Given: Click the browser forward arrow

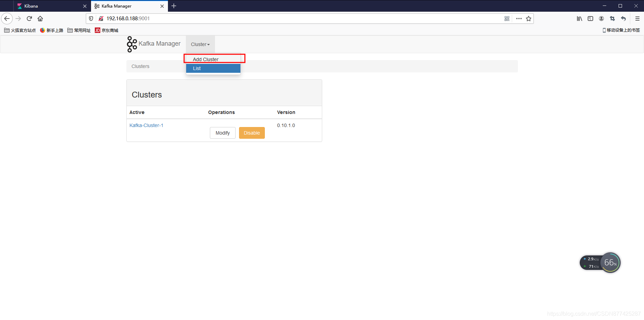Looking at the screenshot, I should (19, 19).
